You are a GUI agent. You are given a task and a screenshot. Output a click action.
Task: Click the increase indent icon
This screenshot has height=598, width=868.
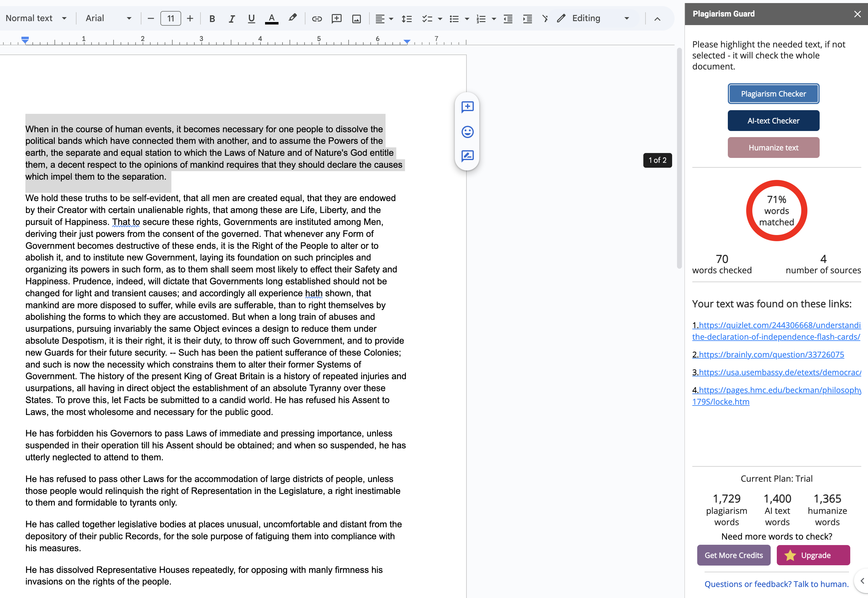[527, 18]
